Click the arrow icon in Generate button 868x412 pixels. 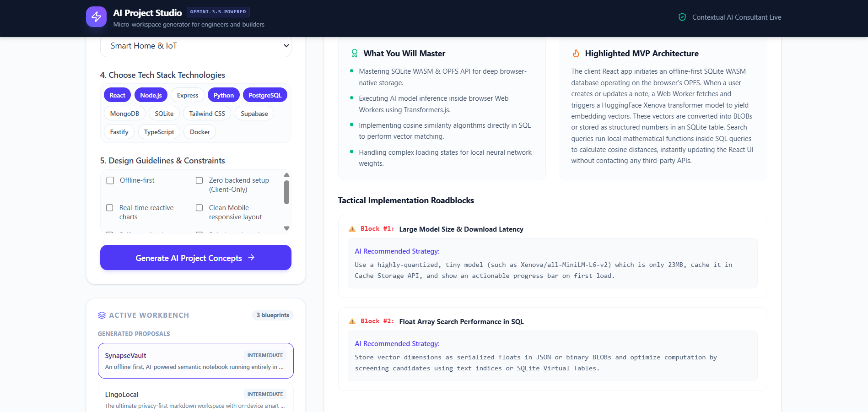(x=251, y=258)
